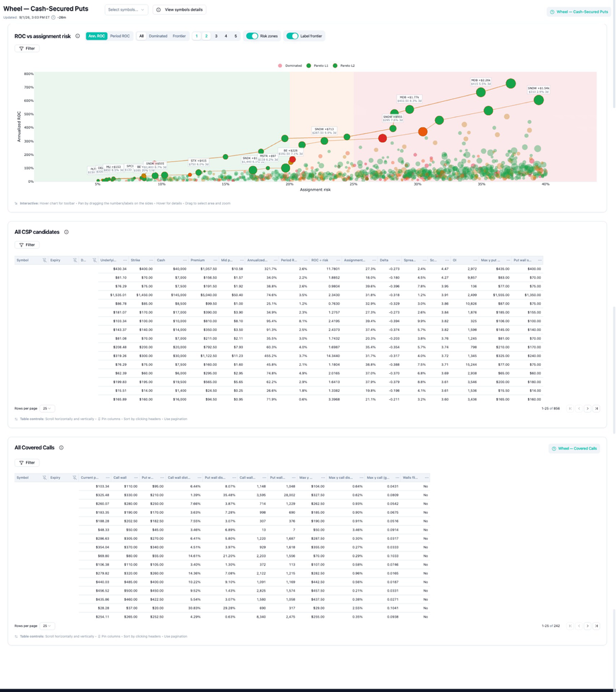The height and width of the screenshot is (692, 616).
Task: Toggle Pareto level 4 button
Action: coord(226,36)
